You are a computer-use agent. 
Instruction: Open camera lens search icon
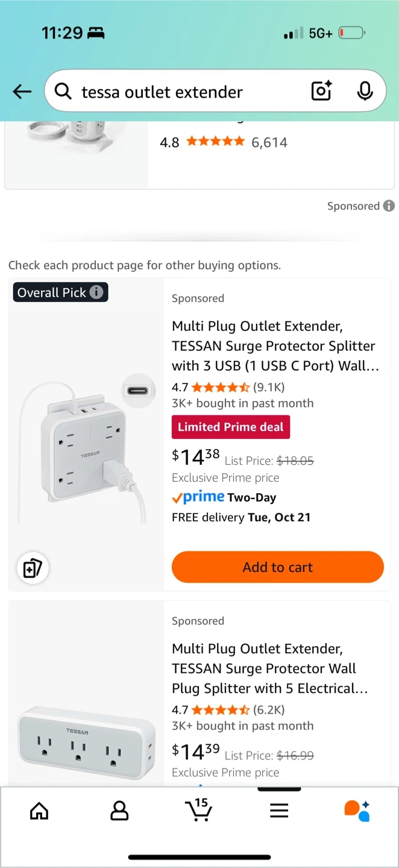coord(321,91)
